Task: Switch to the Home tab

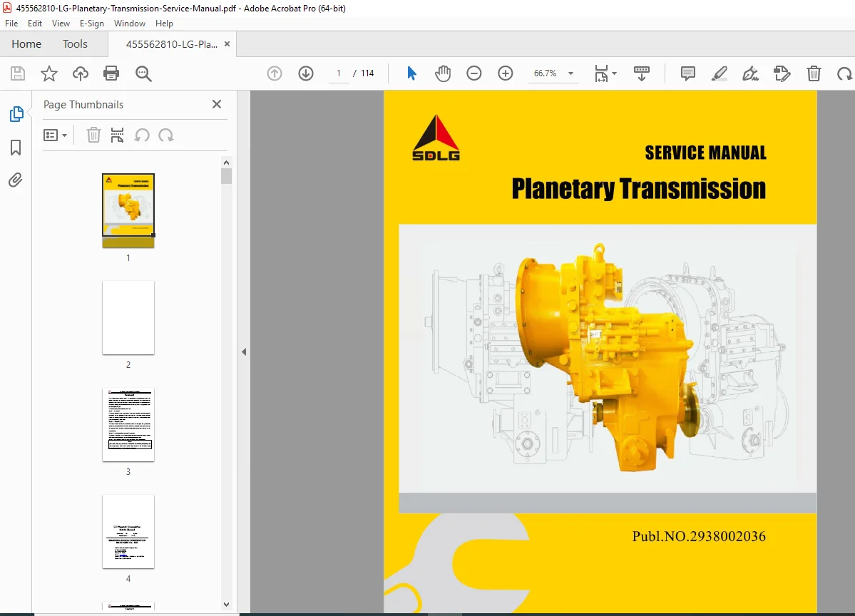Action: pyautogui.click(x=26, y=43)
